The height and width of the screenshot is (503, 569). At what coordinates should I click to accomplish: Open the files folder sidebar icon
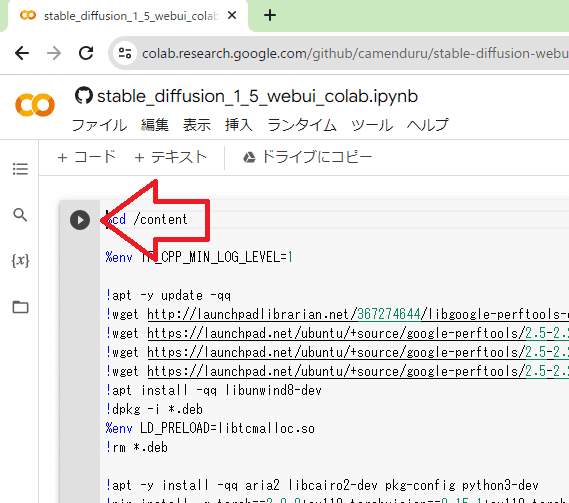(x=20, y=307)
